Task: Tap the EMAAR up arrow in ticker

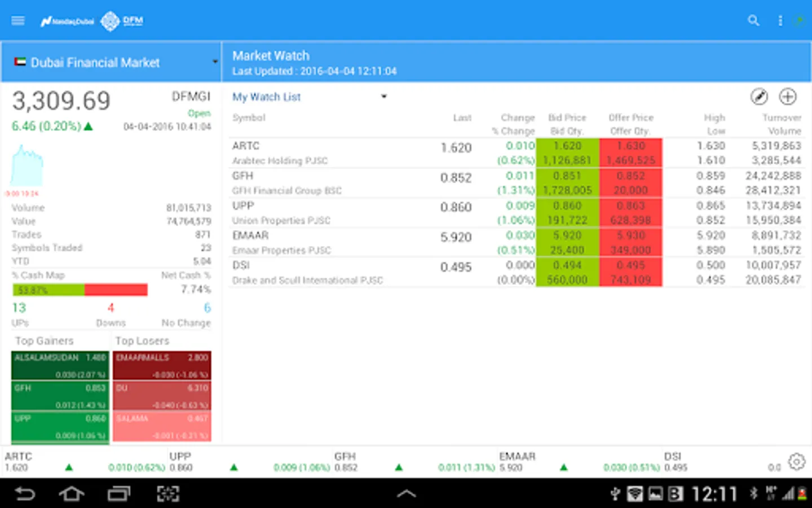Action: 564,467
